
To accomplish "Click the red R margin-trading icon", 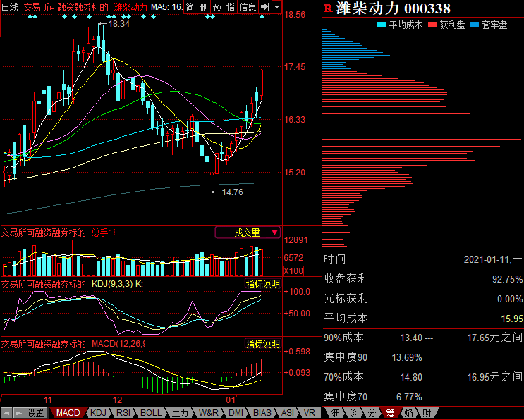I will tap(328, 8).
